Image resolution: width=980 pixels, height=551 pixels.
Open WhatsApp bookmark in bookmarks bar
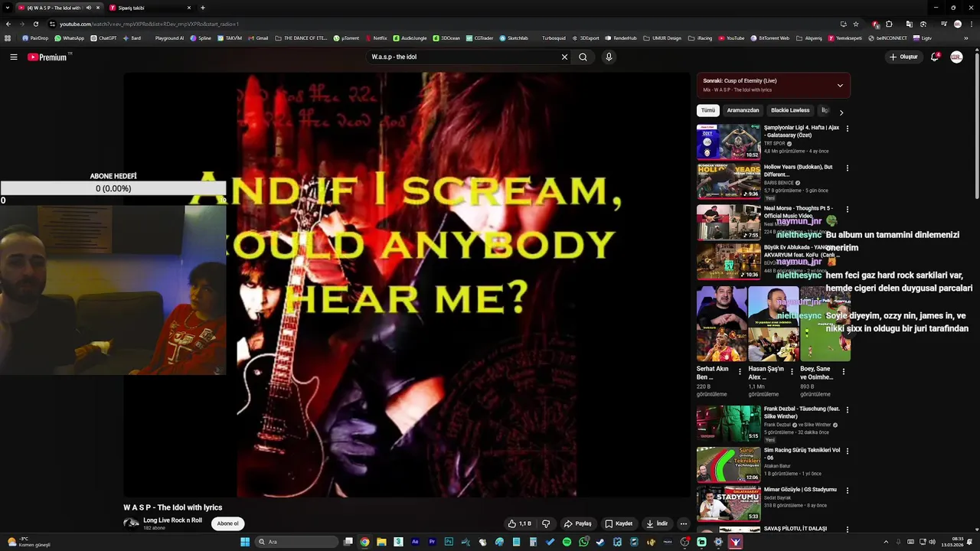click(69, 38)
